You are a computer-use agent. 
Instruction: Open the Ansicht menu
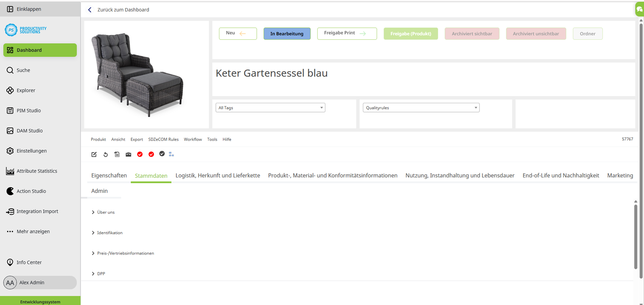pos(118,139)
